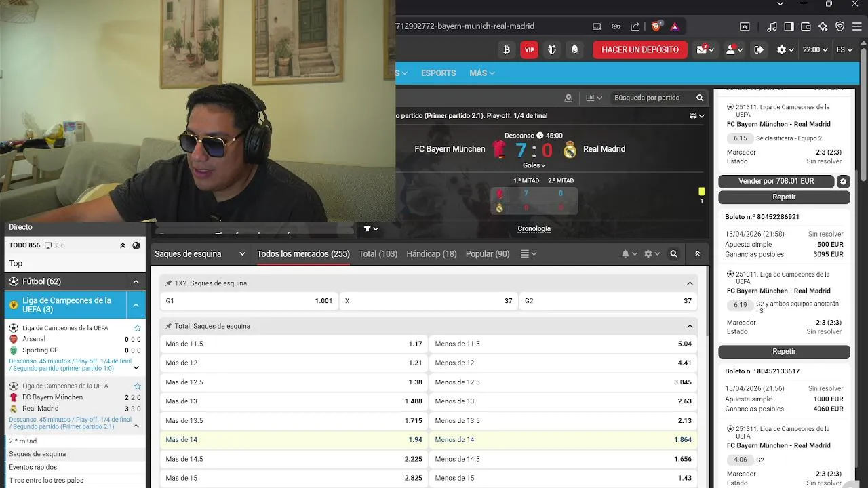Screen dimensions: 868x488
Task: Select Menos de 14.5 at 1.656
Action: coord(563,459)
